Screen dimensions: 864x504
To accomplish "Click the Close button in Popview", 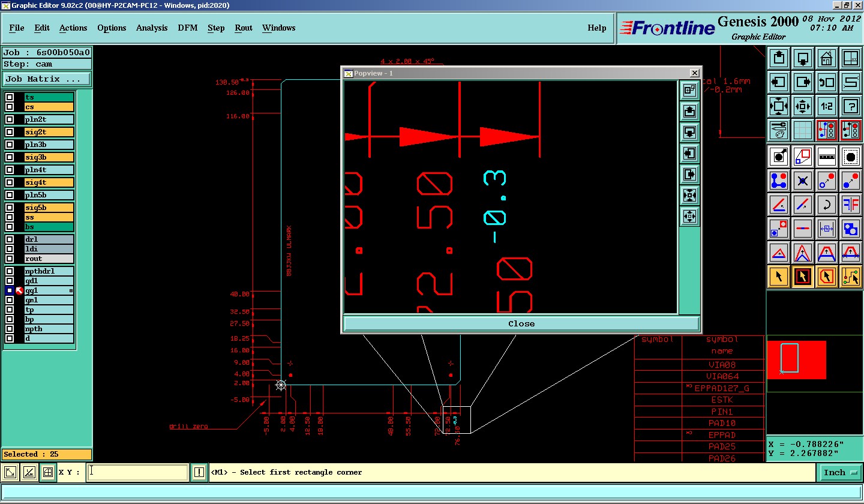I will [521, 323].
